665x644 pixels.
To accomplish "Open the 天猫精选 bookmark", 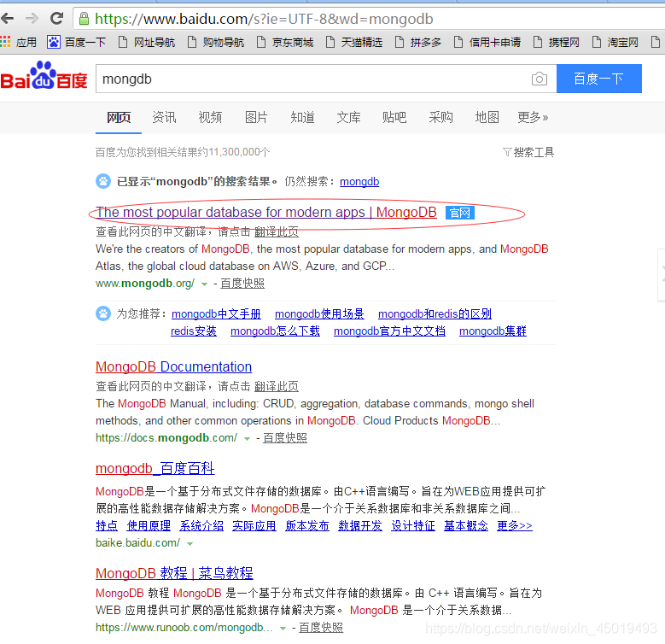I will click(354, 42).
